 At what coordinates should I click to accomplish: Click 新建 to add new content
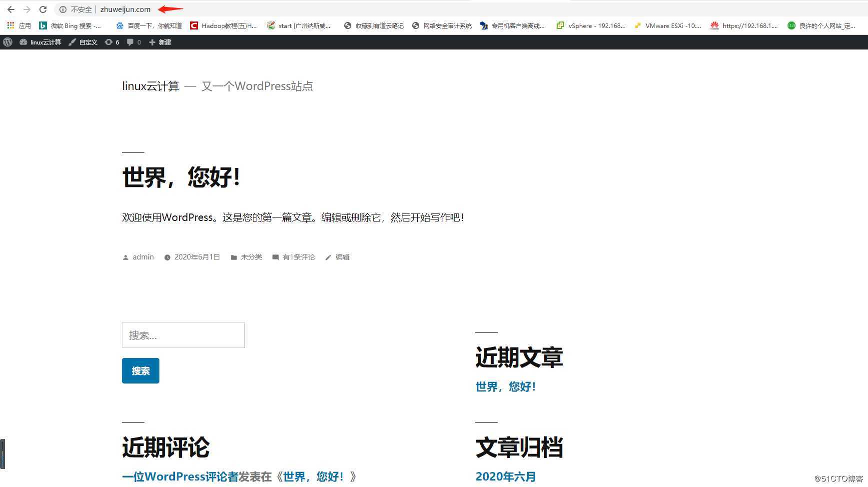(160, 42)
